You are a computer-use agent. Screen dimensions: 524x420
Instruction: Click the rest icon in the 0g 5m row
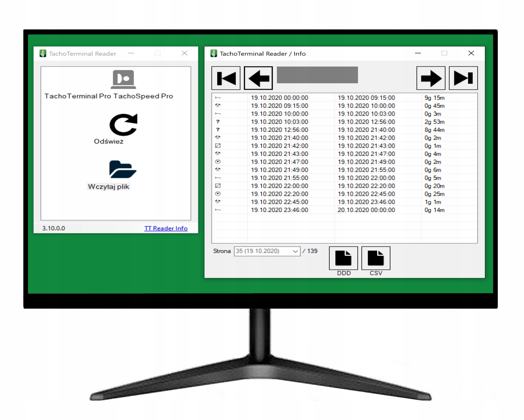218,178
